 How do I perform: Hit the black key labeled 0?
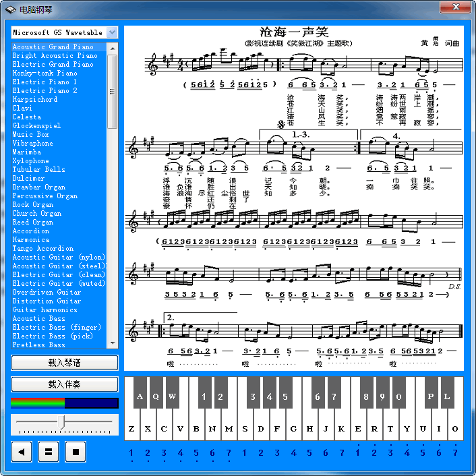point(398,392)
